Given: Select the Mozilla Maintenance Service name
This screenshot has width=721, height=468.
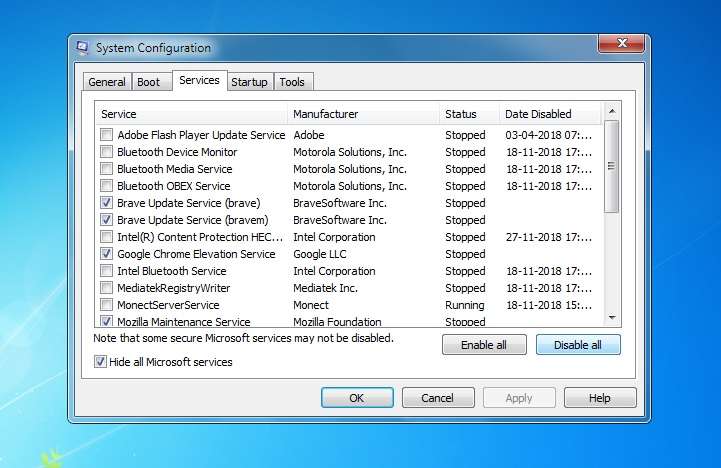Looking at the screenshot, I should (184, 322).
